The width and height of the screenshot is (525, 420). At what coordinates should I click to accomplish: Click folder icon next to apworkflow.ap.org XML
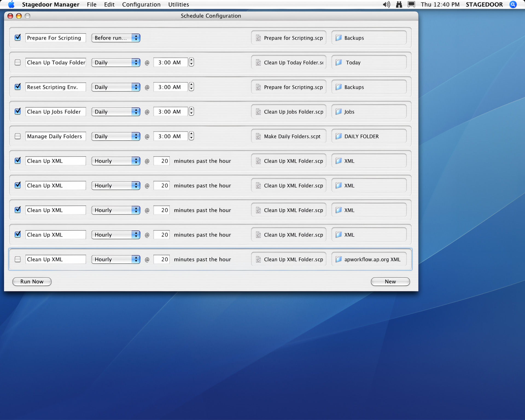(339, 259)
